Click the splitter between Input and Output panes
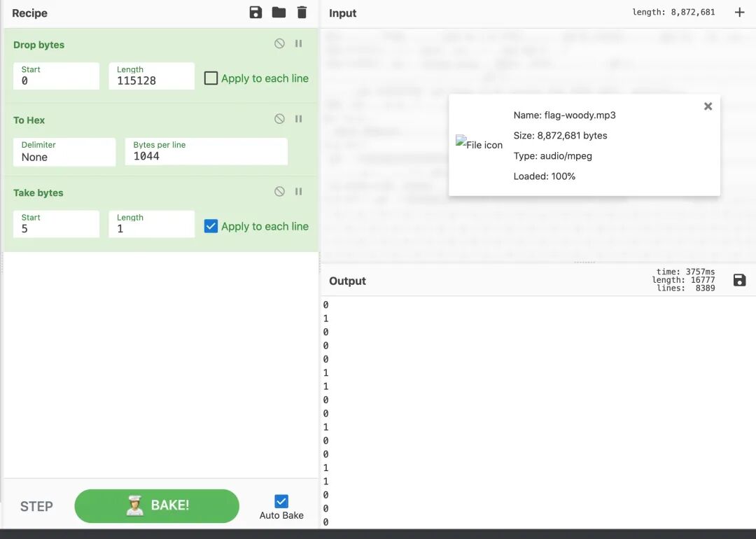The image size is (756, 539). 584,262
